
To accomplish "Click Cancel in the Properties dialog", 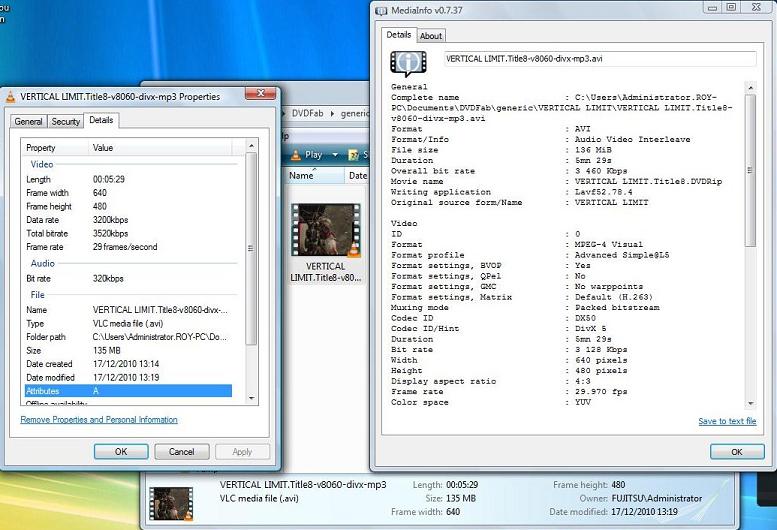I will point(181,452).
